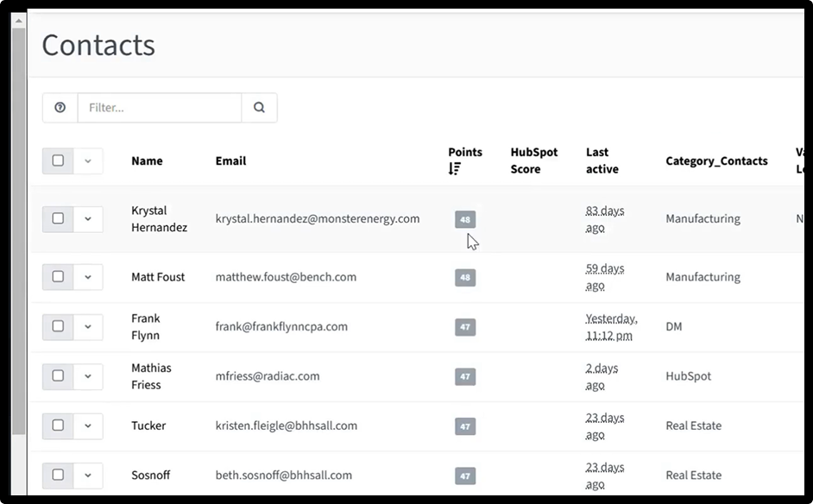813x504 pixels.
Task: Check the Sosnoff row checkbox
Action: [58, 475]
